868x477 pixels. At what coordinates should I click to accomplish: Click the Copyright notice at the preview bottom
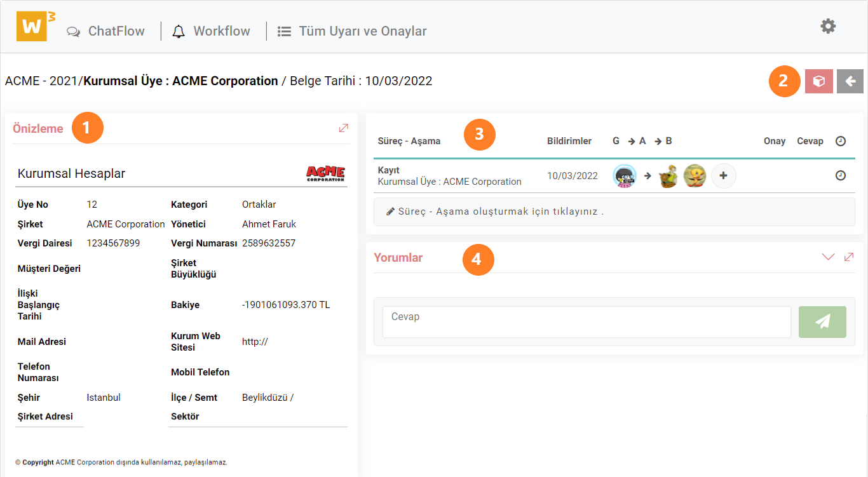coord(121,462)
